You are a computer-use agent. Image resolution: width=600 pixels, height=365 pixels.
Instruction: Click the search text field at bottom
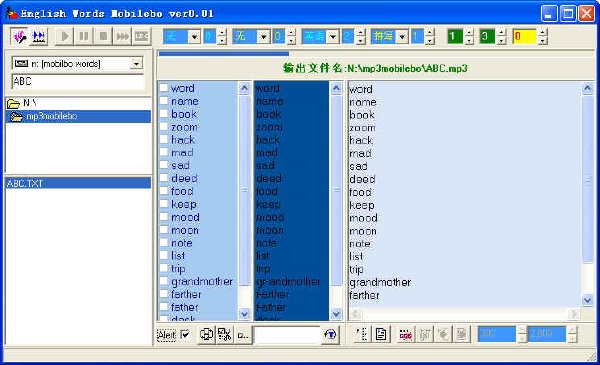tap(287, 335)
